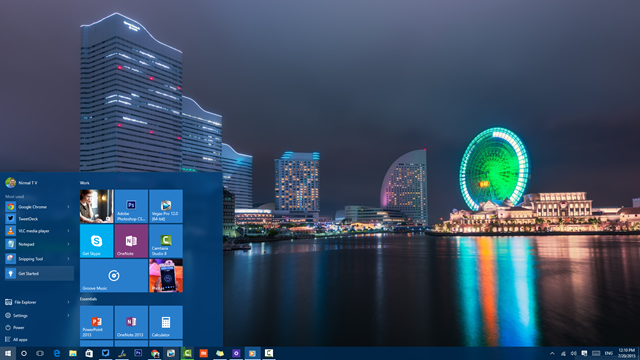The image size is (640, 360).
Task: Open Get Started from Start menu
Action: (39, 273)
